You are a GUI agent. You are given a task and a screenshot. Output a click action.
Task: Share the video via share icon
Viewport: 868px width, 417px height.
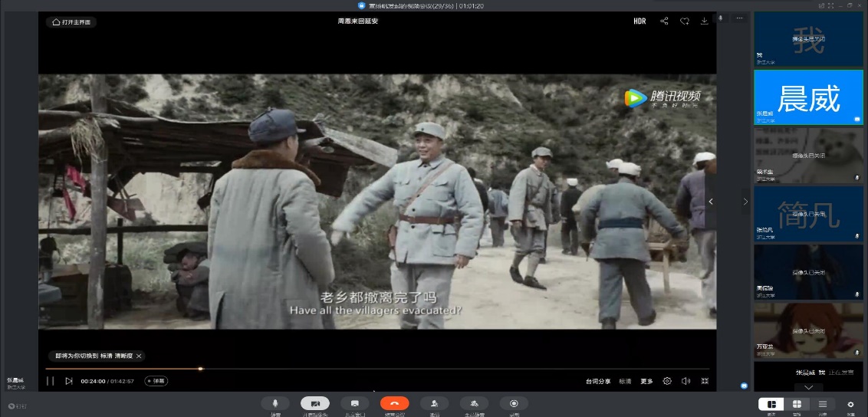click(x=664, y=21)
